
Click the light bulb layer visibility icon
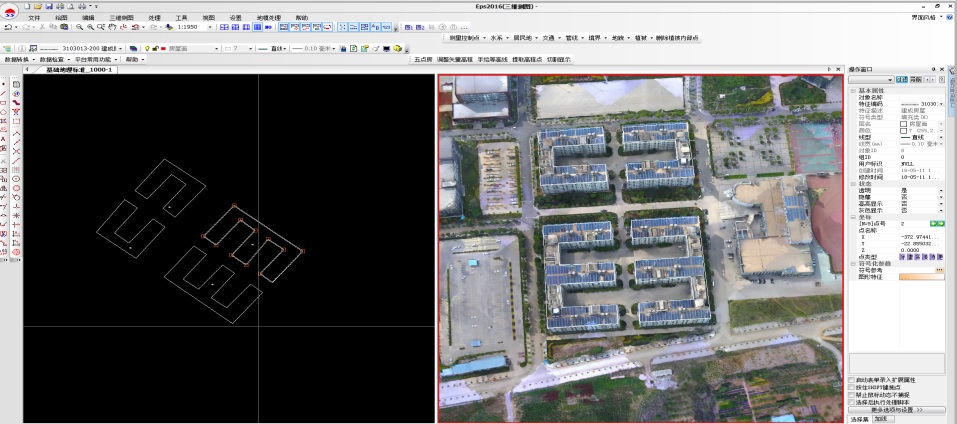pos(147,48)
